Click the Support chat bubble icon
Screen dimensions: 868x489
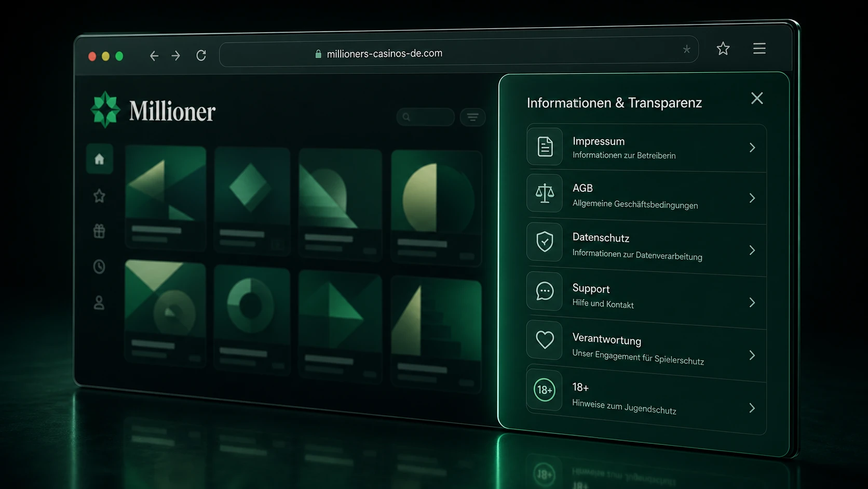point(545,291)
